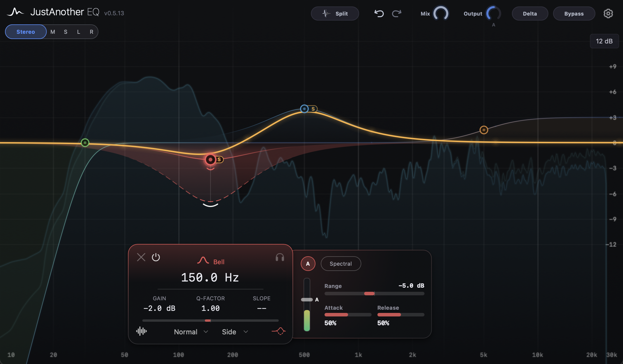
Task: Click the spectrum analyzer icon in band panel
Action: [x=141, y=331]
